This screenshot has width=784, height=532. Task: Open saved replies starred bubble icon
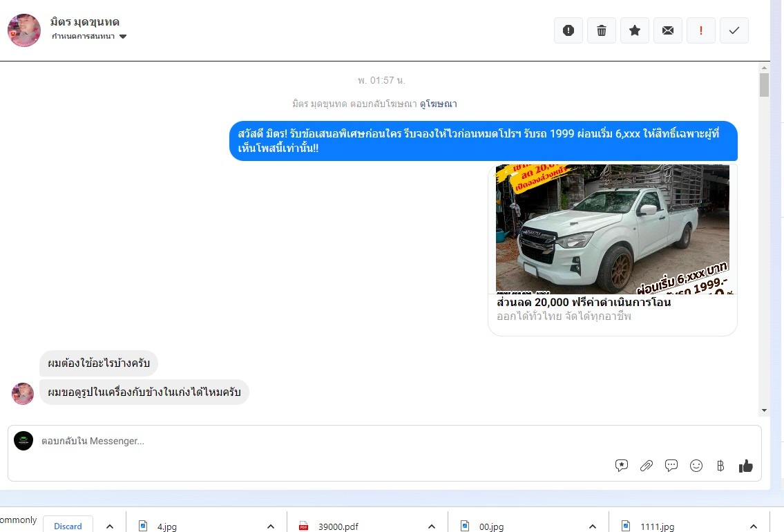click(x=622, y=466)
